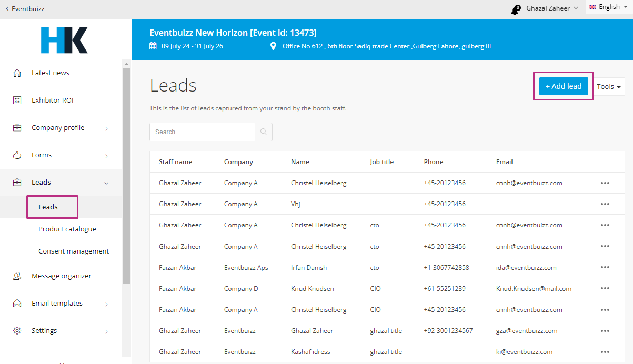Open the Tools dropdown
This screenshot has height=364, width=633.
(x=609, y=87)
